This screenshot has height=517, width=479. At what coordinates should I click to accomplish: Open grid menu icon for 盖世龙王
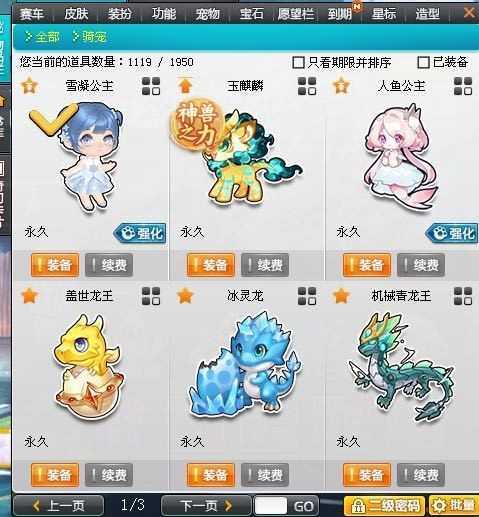pyautogui.click(x=151, y=296)
